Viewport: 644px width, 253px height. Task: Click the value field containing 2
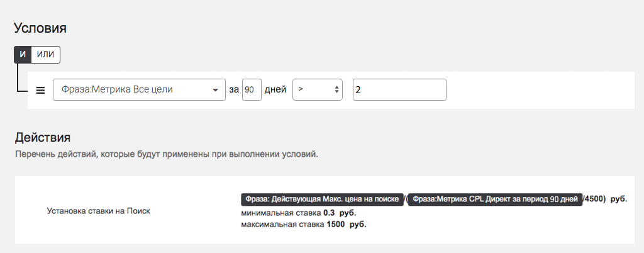[399, 89]
